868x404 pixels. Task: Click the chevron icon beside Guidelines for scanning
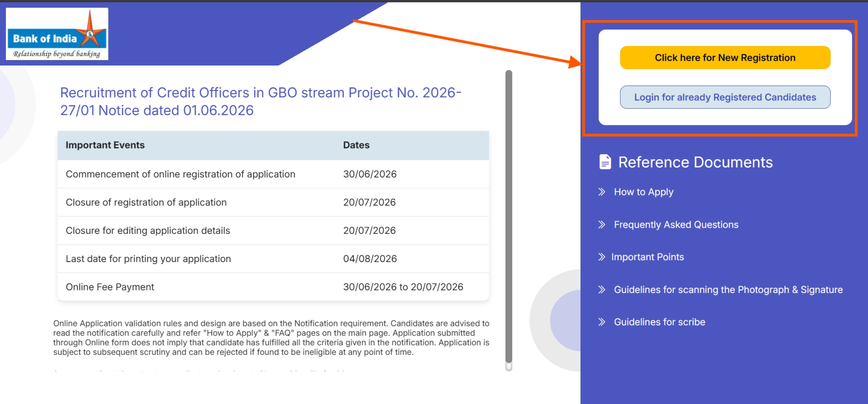tap(602, 290)
